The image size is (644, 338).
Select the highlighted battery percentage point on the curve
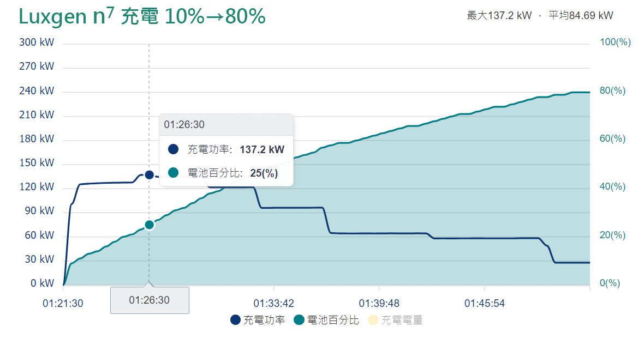(x=150, y=225)
